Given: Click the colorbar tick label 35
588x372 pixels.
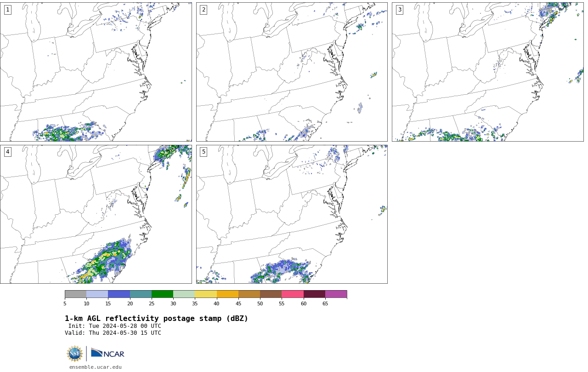Looking at the screenshot, I should (x=195, y=303).
